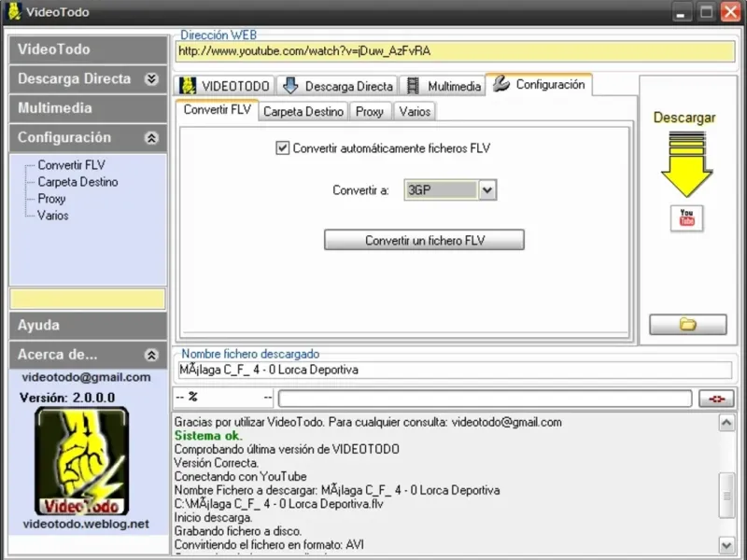Click the Ayuda sidebar header
This screenshot has width=747, height=560.
(x=88, y=325)
